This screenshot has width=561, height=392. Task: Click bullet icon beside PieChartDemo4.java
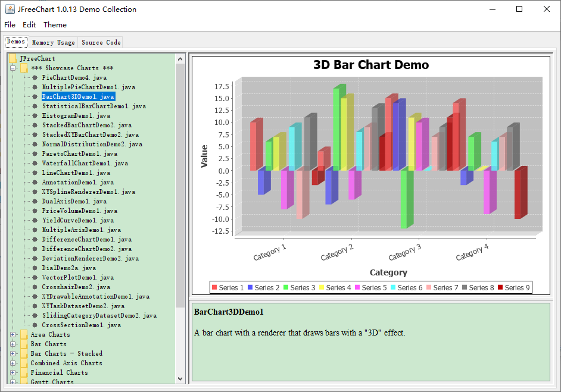pos(35,77)
